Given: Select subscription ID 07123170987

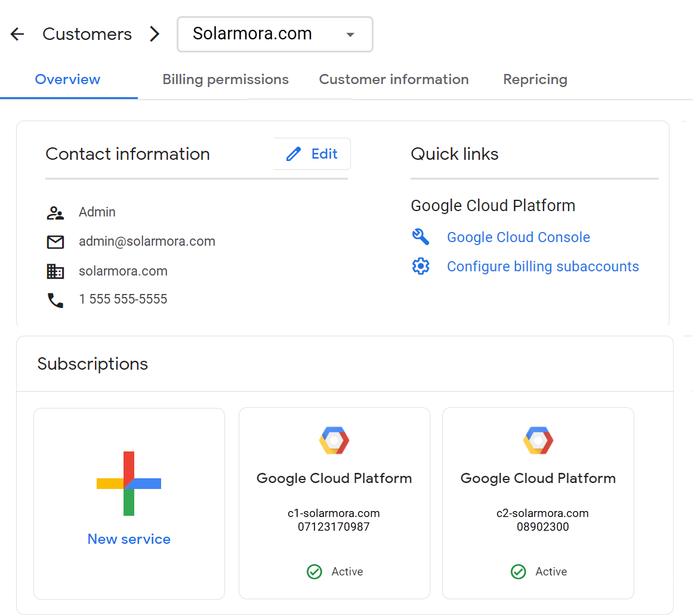Looking at the screenshot, I should [x=334, y=527].
